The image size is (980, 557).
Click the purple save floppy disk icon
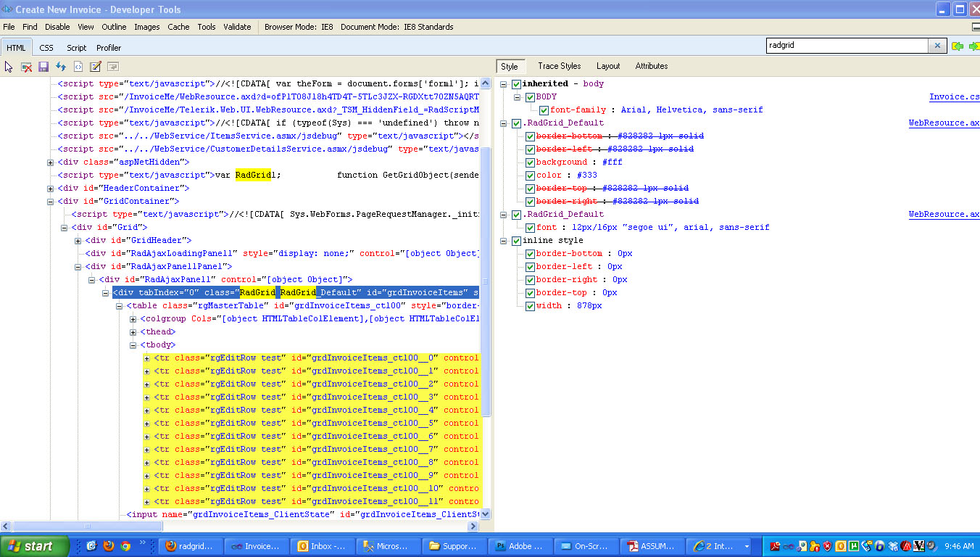(43, 67)
